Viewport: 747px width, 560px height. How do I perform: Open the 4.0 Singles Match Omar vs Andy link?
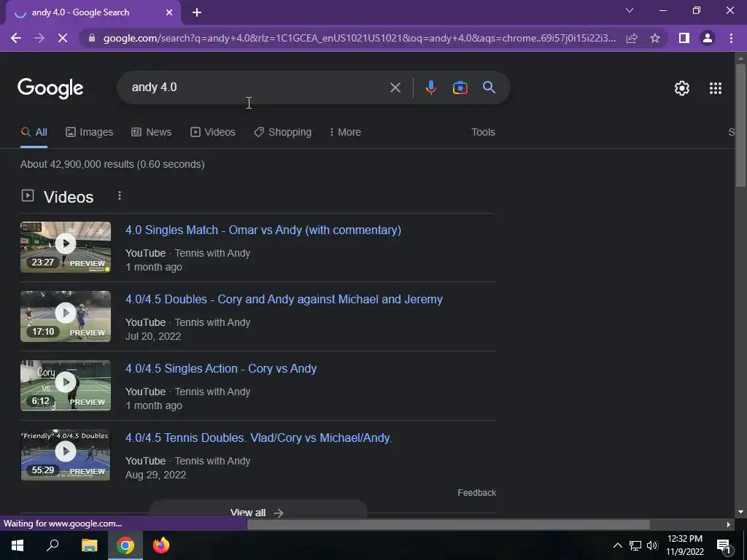coord(263,230)
